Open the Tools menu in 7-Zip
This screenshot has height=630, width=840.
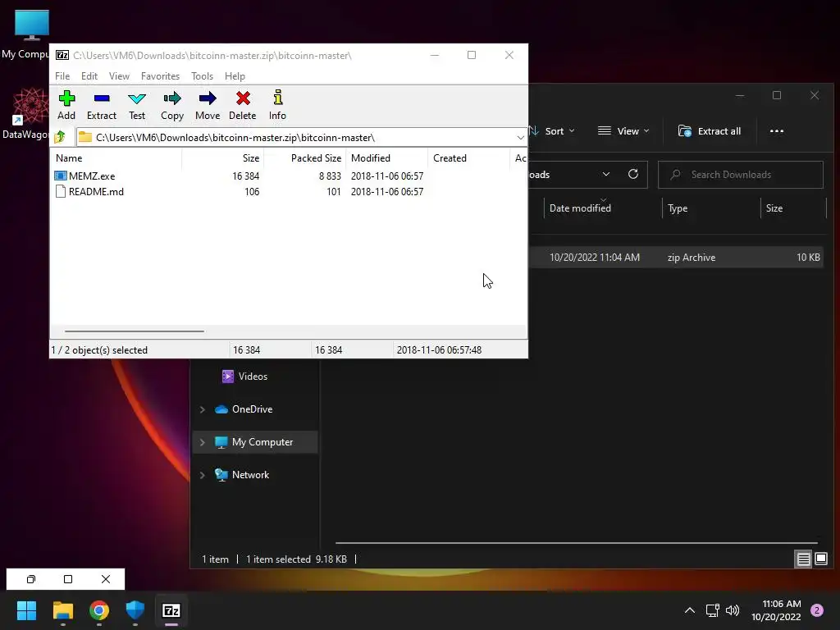click(x=202, y=76)
